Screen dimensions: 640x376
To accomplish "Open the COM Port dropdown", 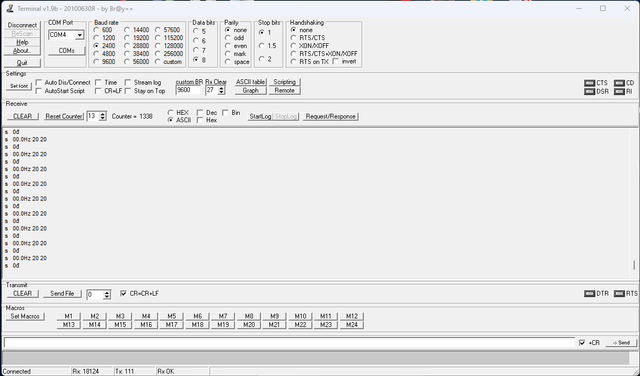I will 80,35.
